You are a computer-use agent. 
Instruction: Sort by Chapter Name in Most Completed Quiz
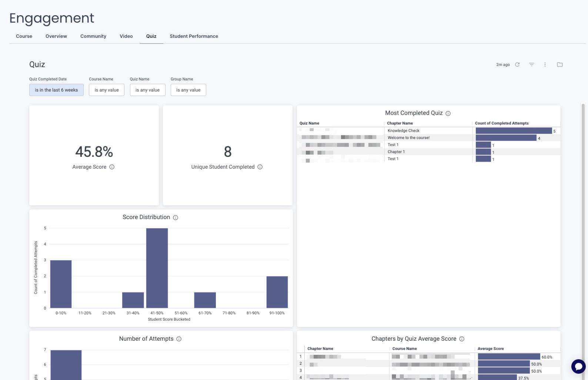click(x=400, y=123)
